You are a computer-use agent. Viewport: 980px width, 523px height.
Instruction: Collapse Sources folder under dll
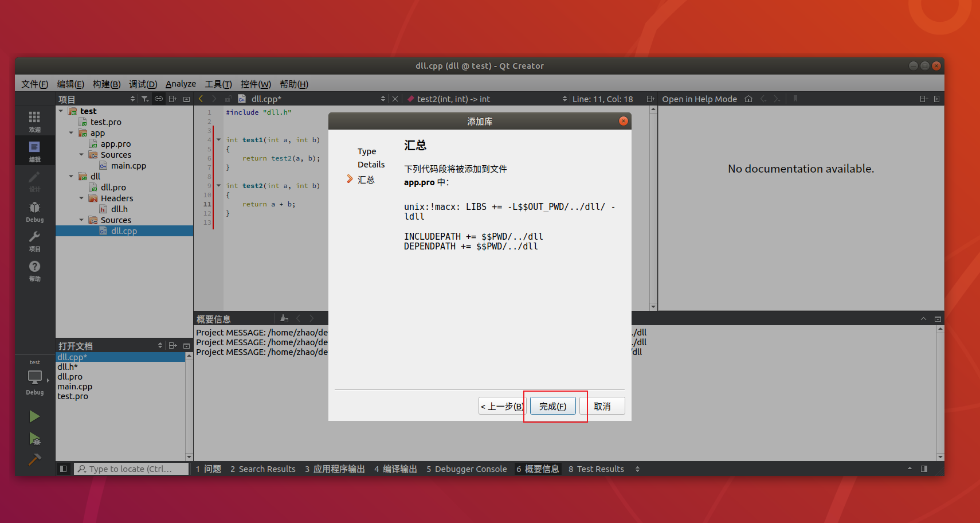point(81,220)
